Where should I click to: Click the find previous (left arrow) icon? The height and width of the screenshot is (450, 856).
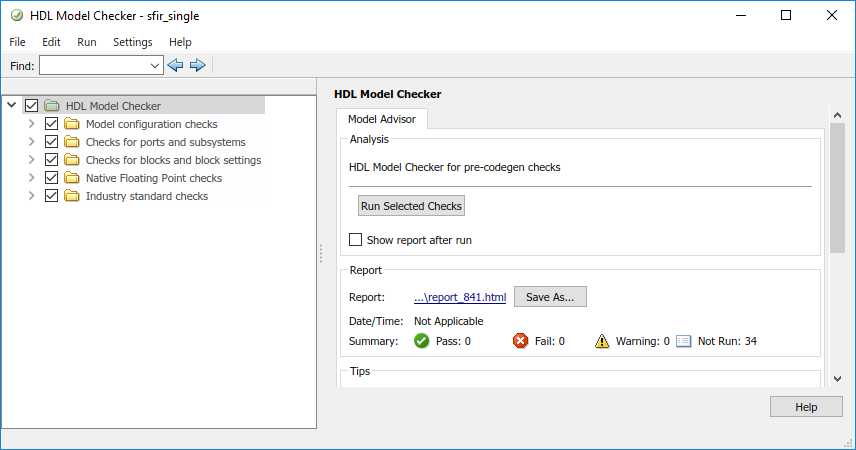coord(176,65)
